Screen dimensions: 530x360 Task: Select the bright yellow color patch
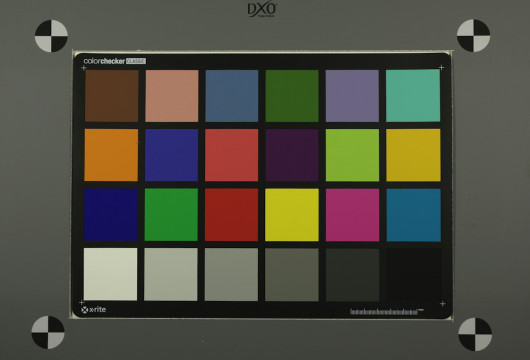292,215
